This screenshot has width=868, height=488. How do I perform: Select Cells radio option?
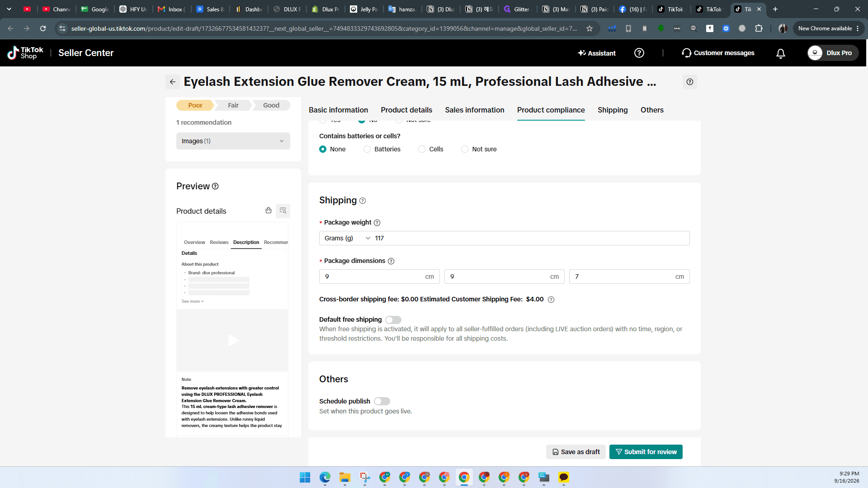422,149
